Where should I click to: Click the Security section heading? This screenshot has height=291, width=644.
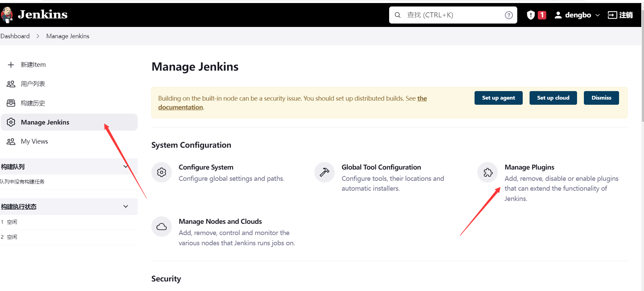click(166, 279)
